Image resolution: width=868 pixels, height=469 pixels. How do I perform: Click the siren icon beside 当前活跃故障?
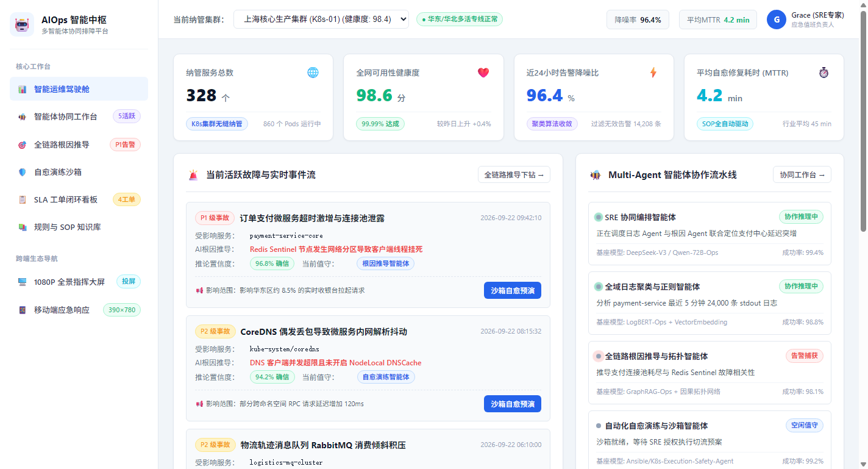click(x=193, y=175)
